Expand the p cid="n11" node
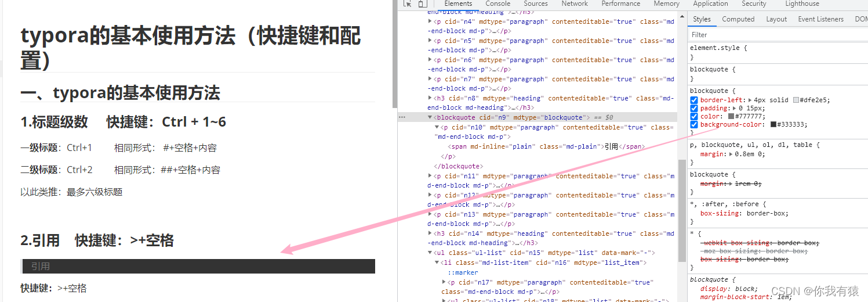The width and height of the screenshot is (868, 302). pyautogui.click(x=430, y=176)
